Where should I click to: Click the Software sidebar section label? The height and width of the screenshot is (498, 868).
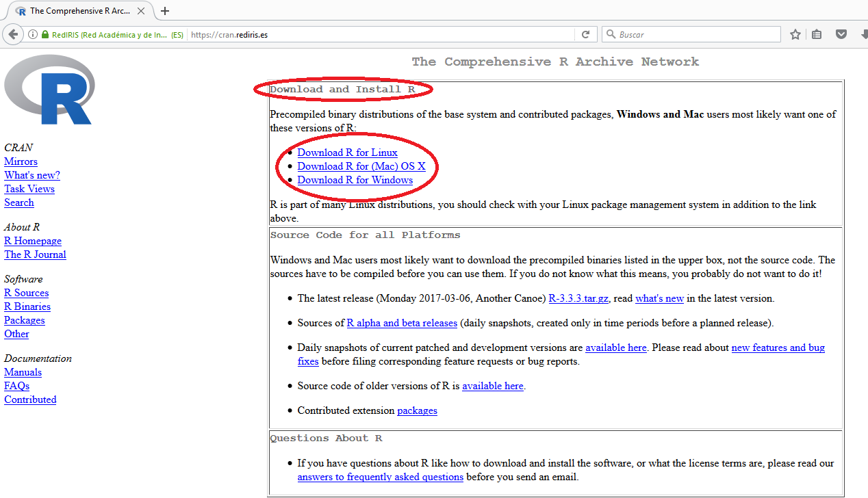(23, 279)
